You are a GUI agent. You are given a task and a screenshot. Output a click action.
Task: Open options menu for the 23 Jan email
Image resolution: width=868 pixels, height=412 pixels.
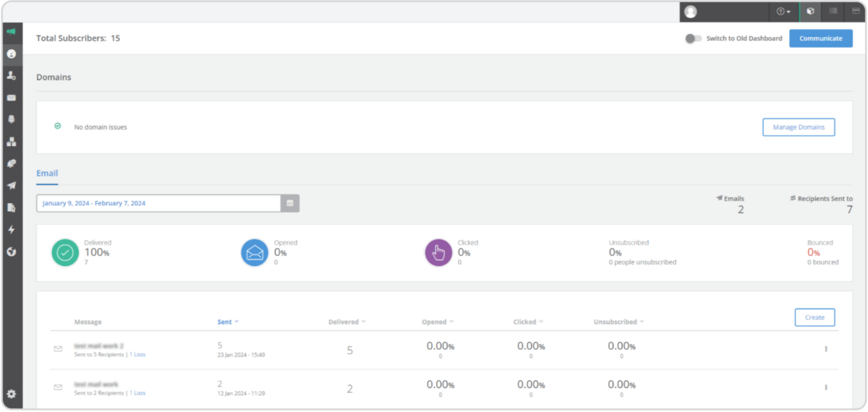point(826,349)
